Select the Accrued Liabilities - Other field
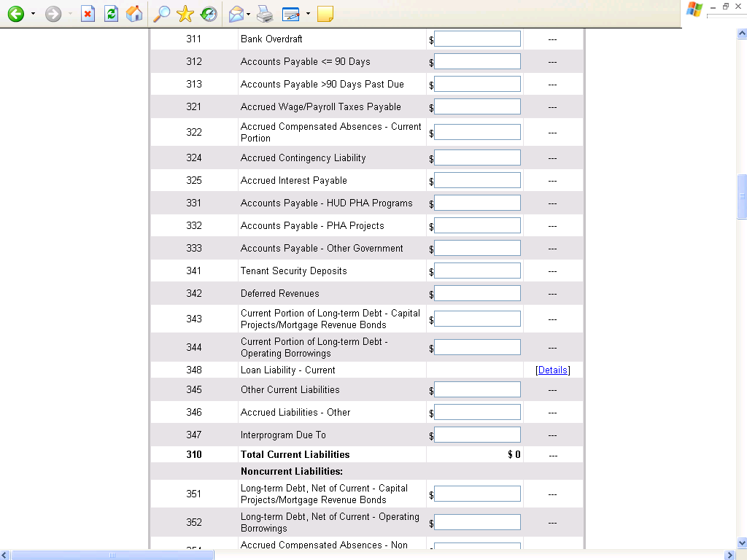This screenshot has height=560, width=747. tap(477, 413)
